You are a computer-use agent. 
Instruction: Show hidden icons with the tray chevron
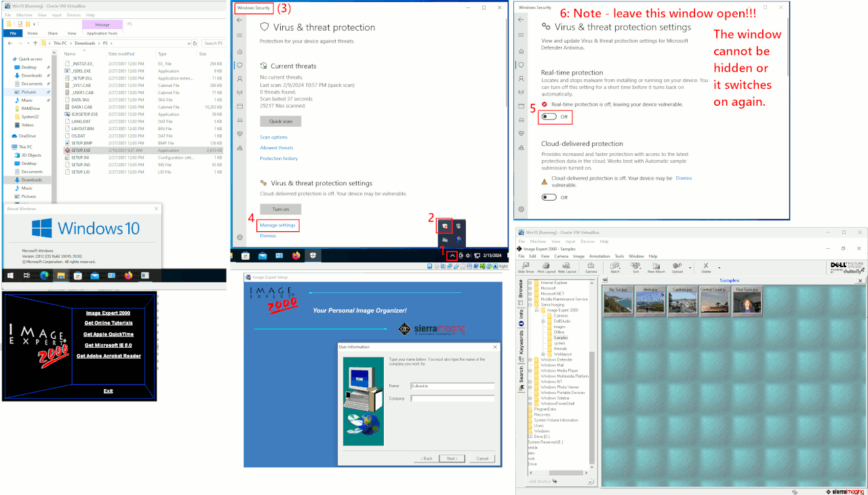[452, 255]
